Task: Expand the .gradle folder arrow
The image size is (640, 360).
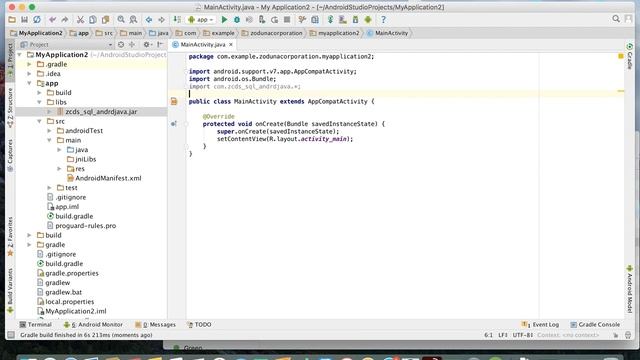Action: coord(29,64)
